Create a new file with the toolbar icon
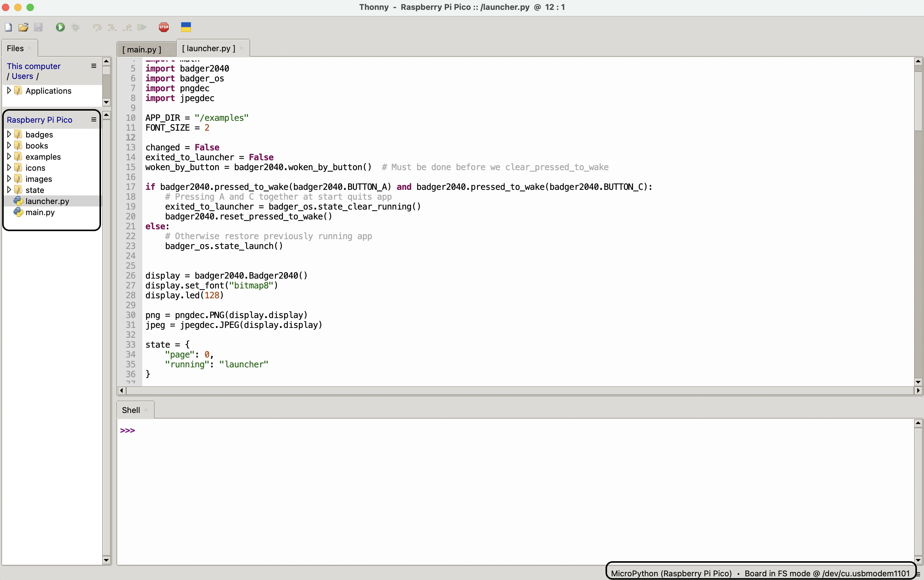The width and height of the screenshot is (924, 580). coord(8,27)
